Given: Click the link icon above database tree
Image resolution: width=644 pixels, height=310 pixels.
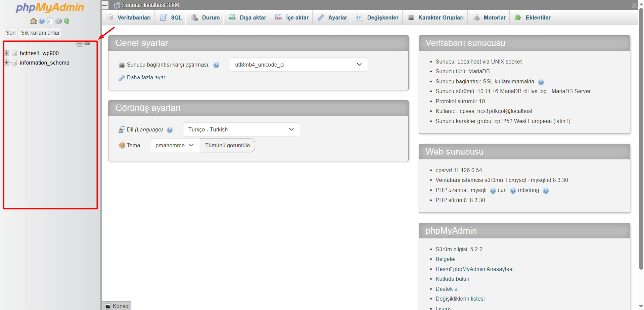Looking at the screenshot, I should click(x=87, y=44).
